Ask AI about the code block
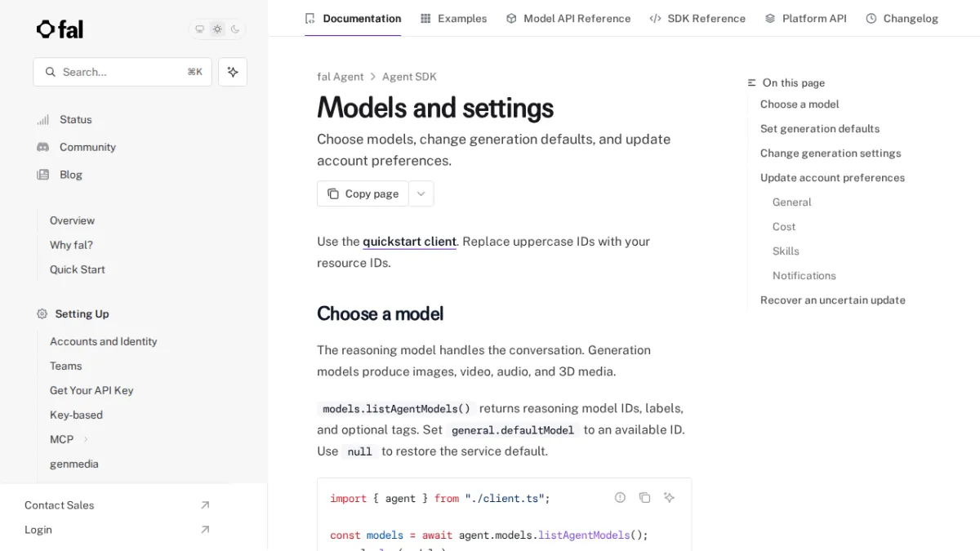Image resolution: width=980 pixels, height=551 pixels. tap(670, 497)
